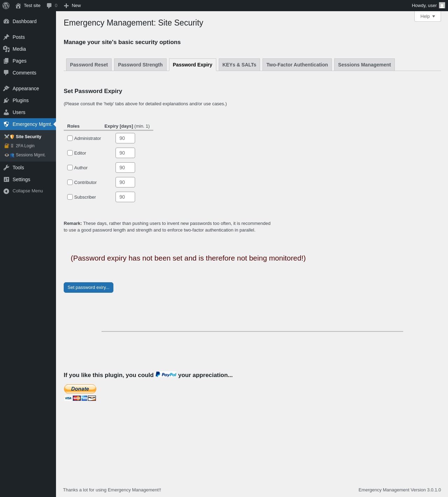Click the PayPal Donate button
Viewport: 448px width, 497px height.
click(80, 389)
